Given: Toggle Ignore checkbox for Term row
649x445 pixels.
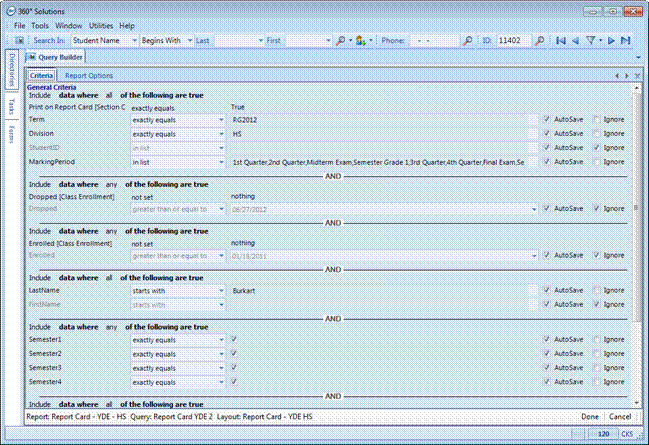Looking at the screenshot, I should point(596,120).
